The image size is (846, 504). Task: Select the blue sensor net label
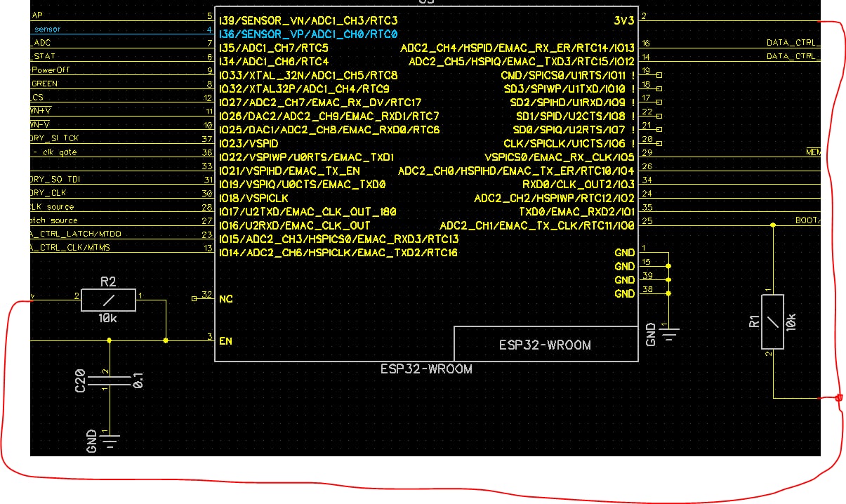pos(47,29)
